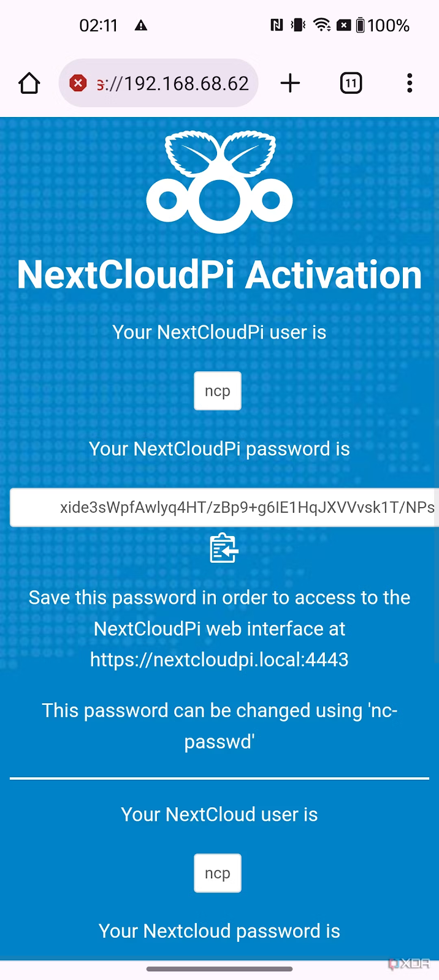Open a new tab with plus icon
This screenshot has height=980, width=439.
(290, 83)
